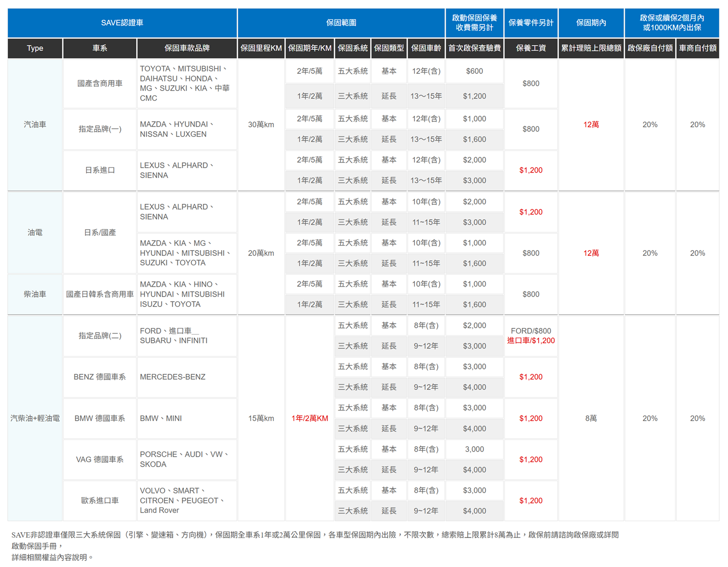Click the 12萬 limit in 油電 section
The height and width of the screenshot is (567, 728).
pyautogui.click(x=591, y=253)
